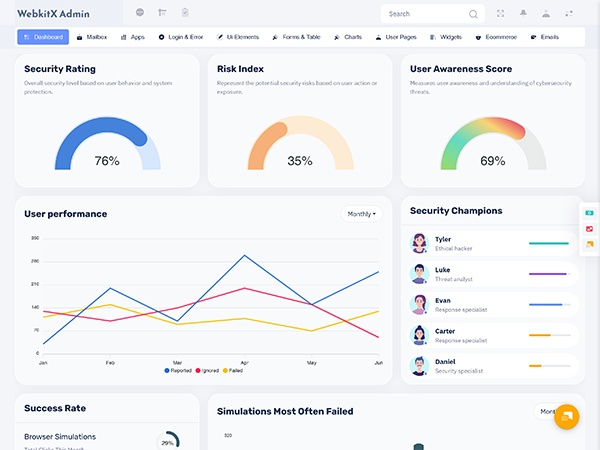The width and height of the screenshot is (600, 450).
Task: Open the Mailbox menu item
Action: point(92,37)
